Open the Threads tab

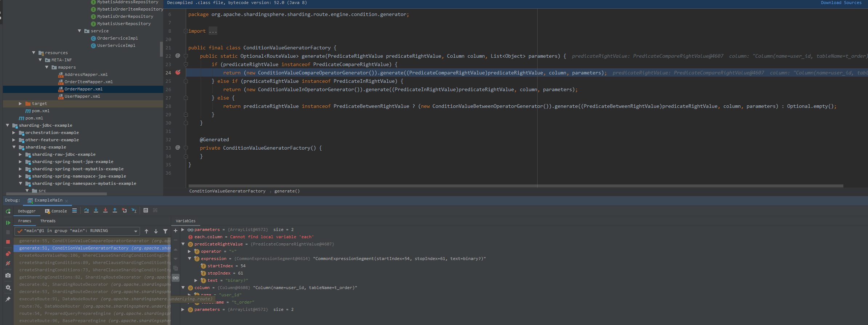pyautogui.click(x=48, y=221)
